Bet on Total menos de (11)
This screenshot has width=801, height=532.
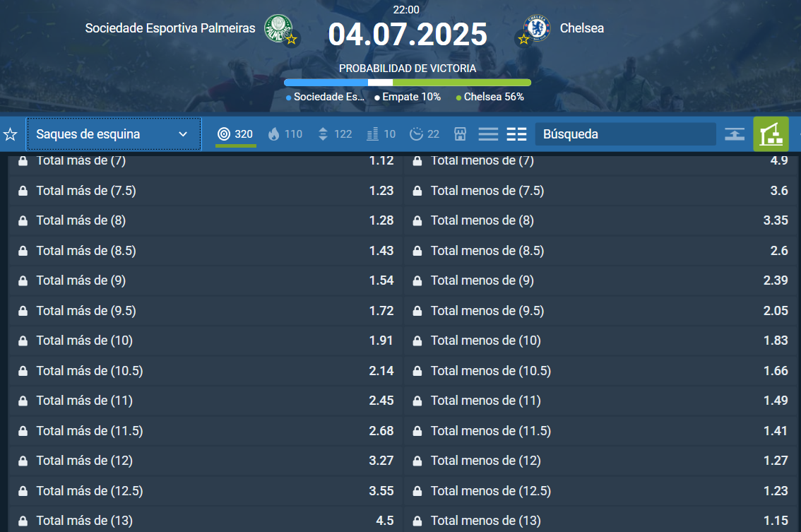(600, 401)
